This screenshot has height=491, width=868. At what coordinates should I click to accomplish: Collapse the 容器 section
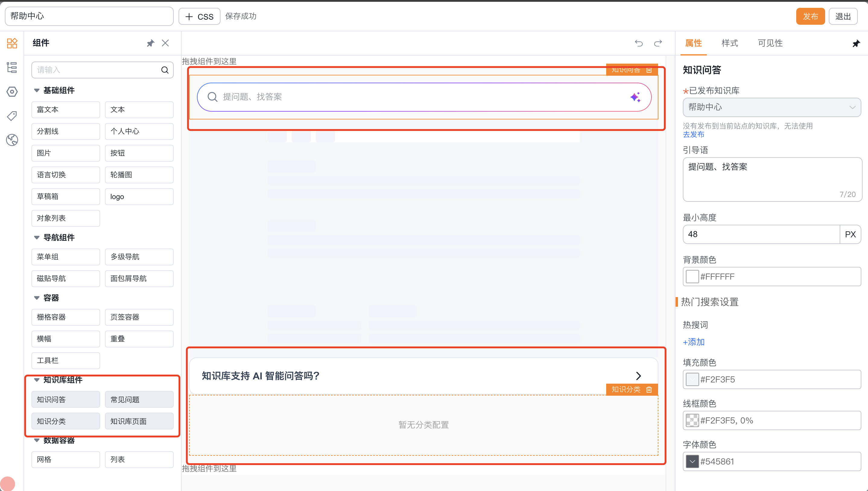37,298
